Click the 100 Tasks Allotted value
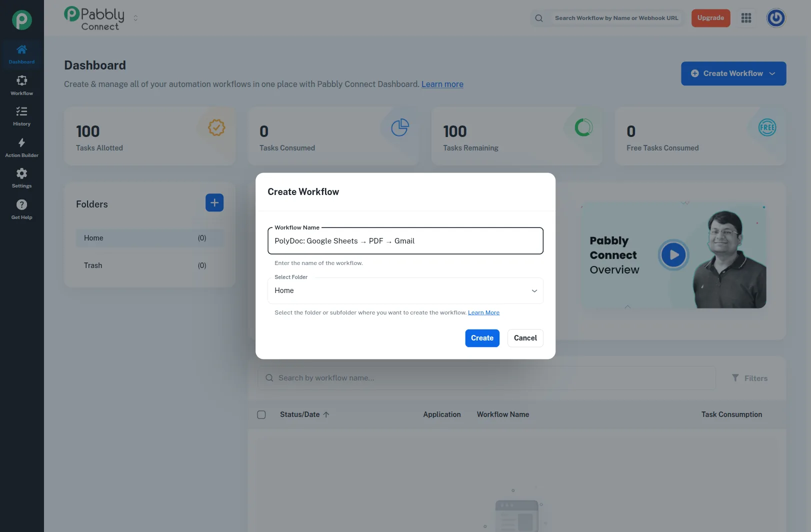 coord(88,131)
